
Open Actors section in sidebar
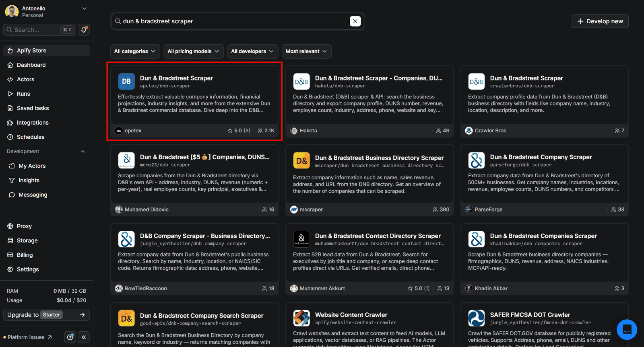click(x=47, y=79)
